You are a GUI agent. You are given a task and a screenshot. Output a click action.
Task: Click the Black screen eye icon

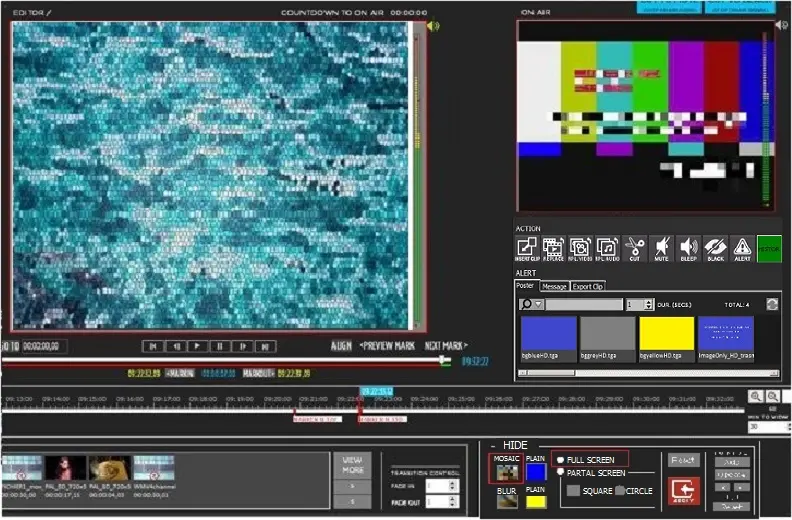(x=715, y=248)
